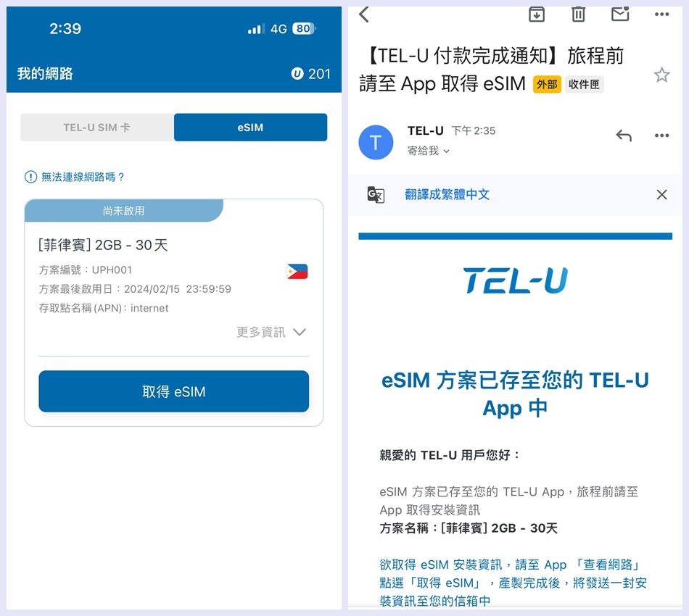Expand 更多資訊 on the plan card

(x=271, y=332)
